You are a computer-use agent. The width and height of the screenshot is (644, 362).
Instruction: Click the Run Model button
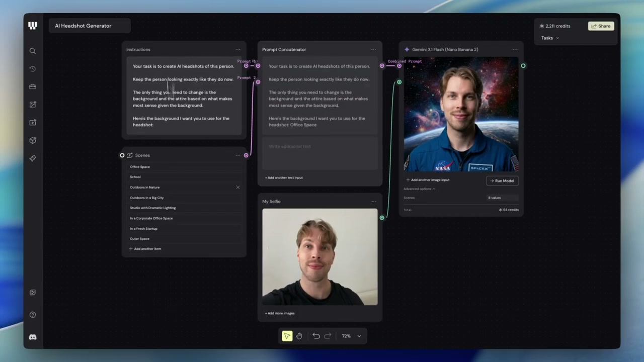[502, 180]
